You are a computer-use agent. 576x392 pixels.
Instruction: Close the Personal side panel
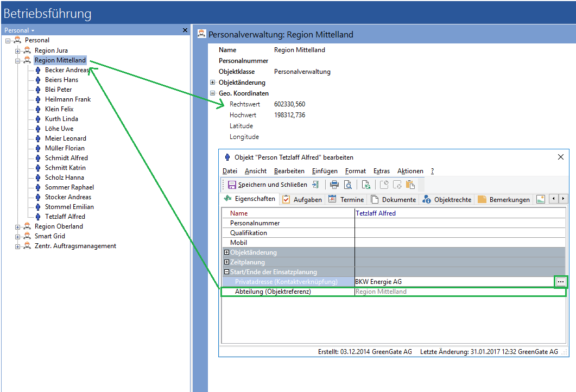click(185, 30)
